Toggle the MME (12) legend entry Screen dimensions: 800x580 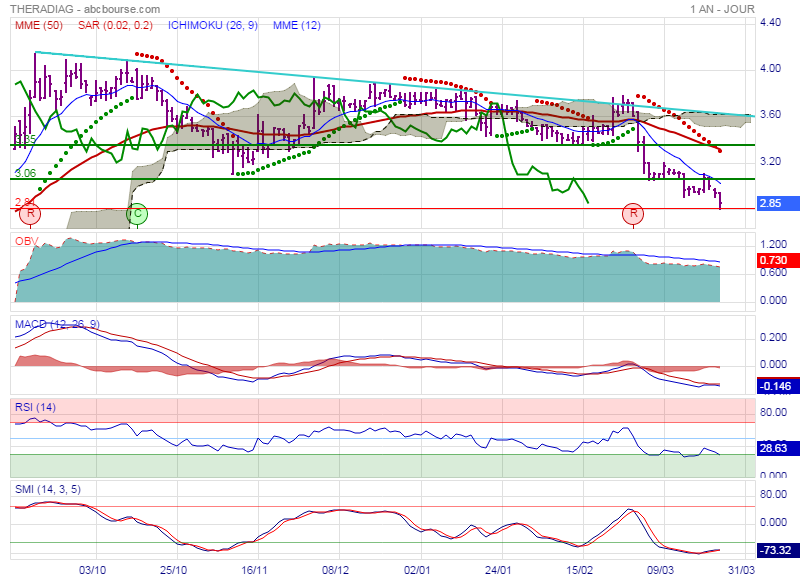point(294,24)
